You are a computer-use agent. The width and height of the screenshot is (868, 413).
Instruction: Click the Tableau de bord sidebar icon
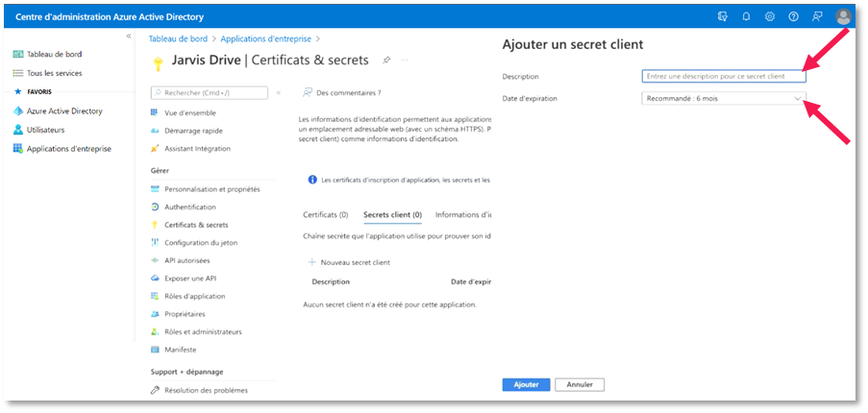[17, 54]
